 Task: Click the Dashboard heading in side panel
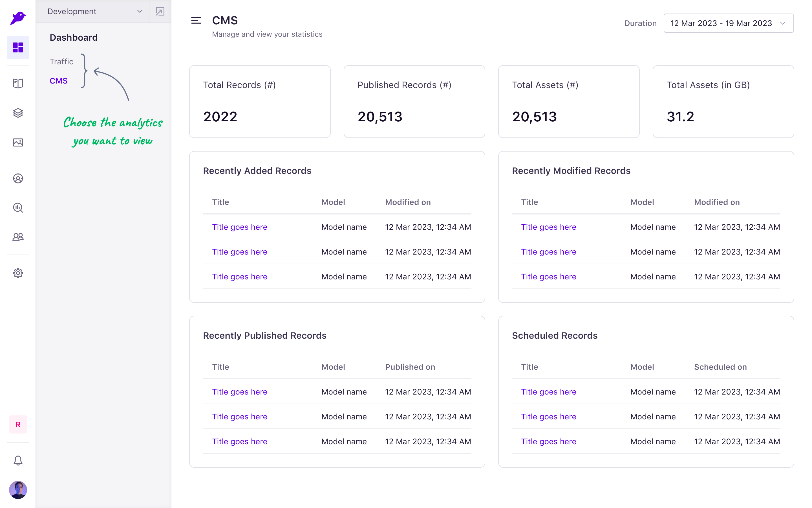(x=74, y=37)
